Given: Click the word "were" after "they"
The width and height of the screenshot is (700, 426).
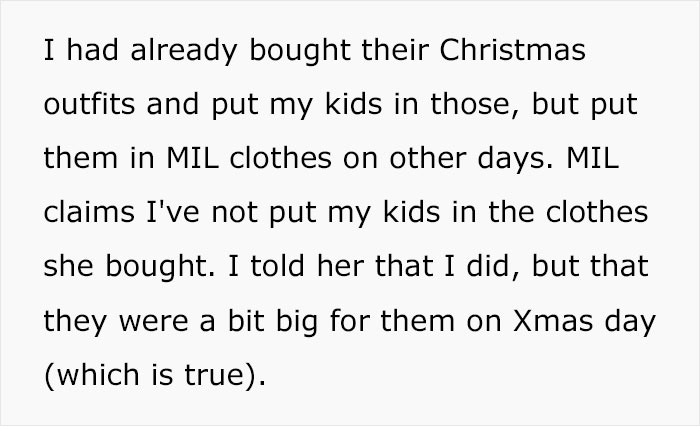Looking at the screenshot, I should tap(153, 321).
